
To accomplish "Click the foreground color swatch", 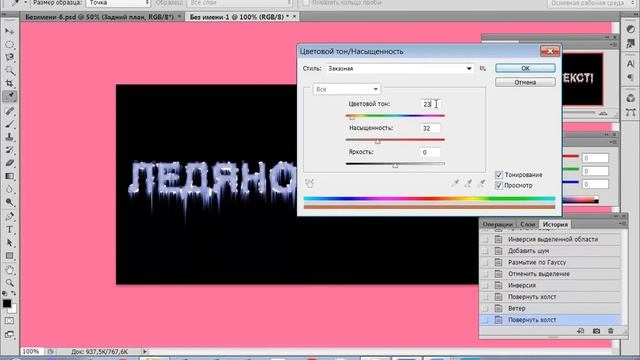I will [7, 303].
